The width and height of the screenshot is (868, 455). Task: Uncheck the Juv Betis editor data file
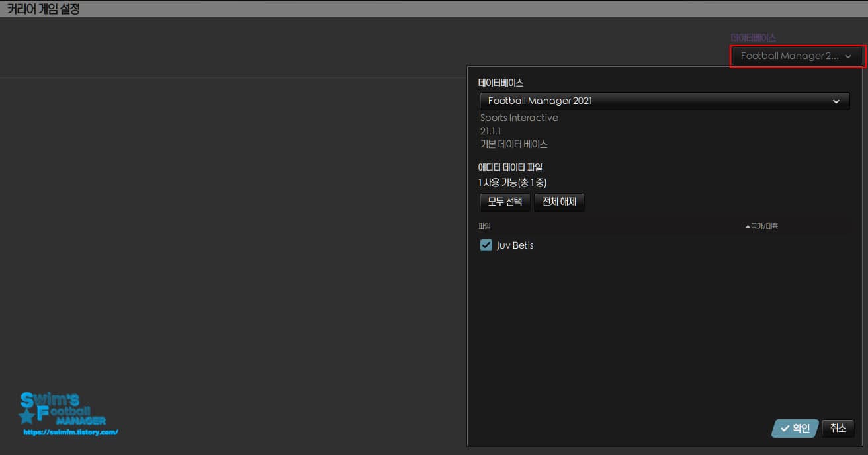(486, 245)
